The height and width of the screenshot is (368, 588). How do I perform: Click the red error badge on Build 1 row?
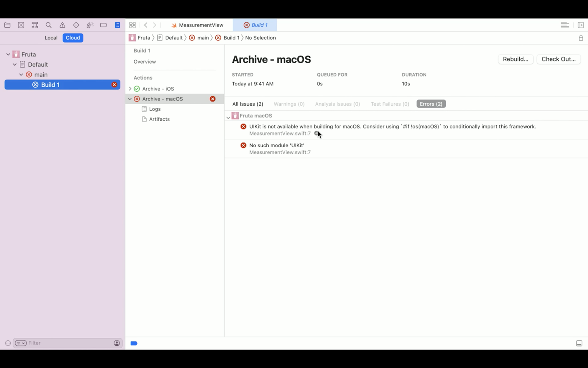coord(114,85)
